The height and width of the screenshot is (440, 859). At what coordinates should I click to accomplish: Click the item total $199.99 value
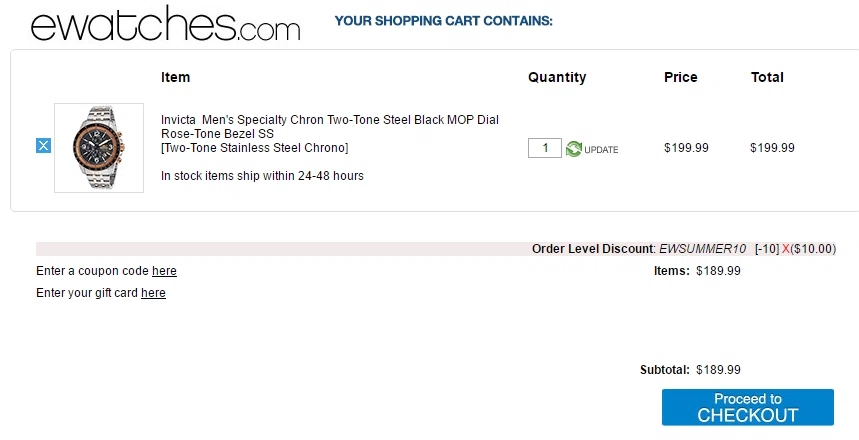(772, 148)
